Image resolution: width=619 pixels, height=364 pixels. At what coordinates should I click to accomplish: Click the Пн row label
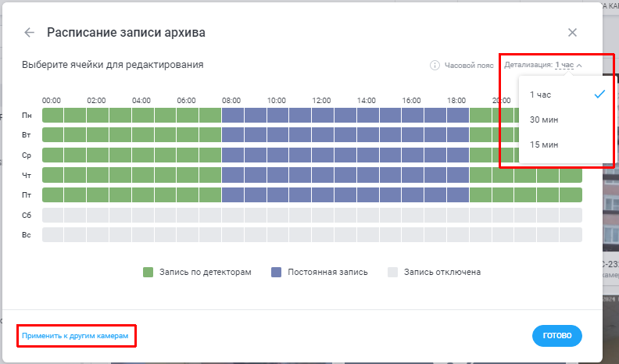point(27,116)
